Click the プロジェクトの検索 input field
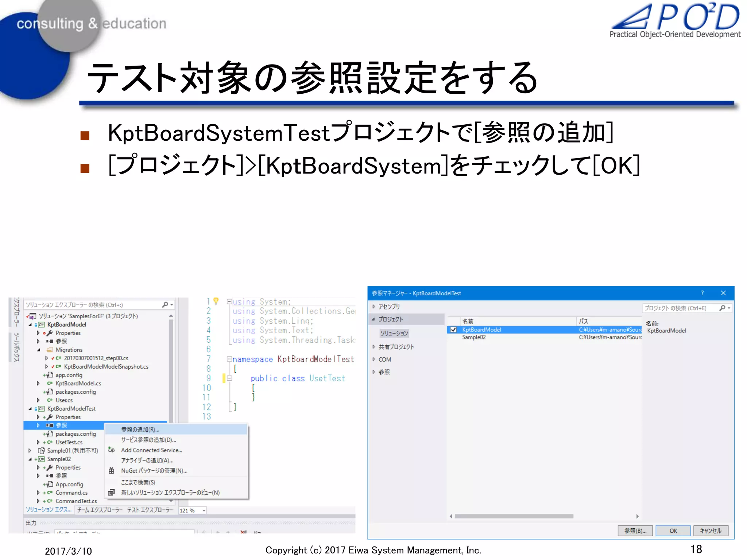747x560 pixels. tap(680, 308)
